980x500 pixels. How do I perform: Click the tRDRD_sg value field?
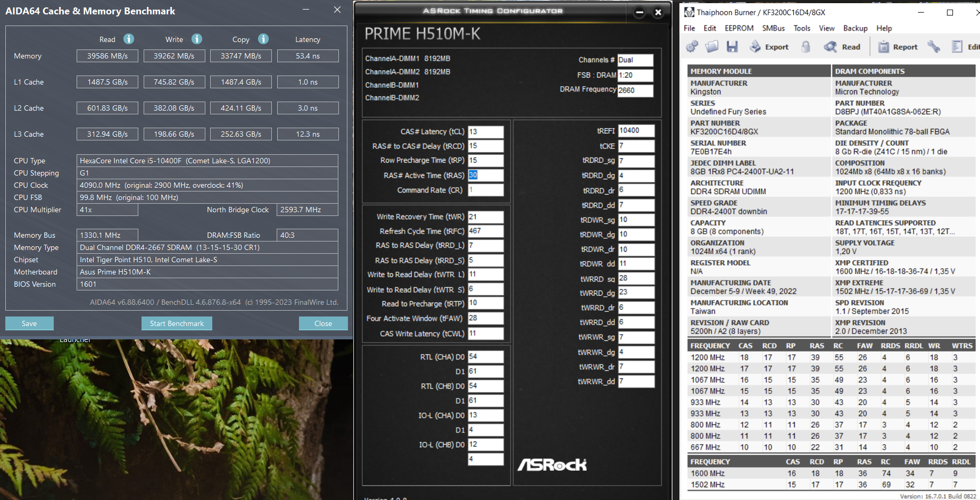pos(636,161)
